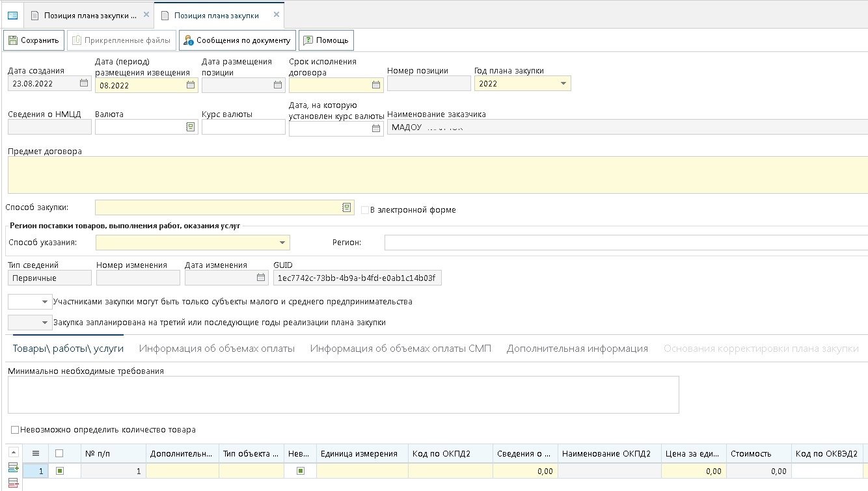Expand the Способ указания dropdown
The height and width of the screenshot is (491, 868).
(x=282, y=243)
